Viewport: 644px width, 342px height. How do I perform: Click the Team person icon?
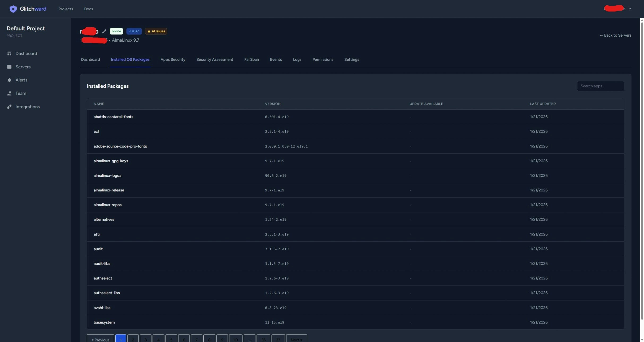(x=9, y=93)
